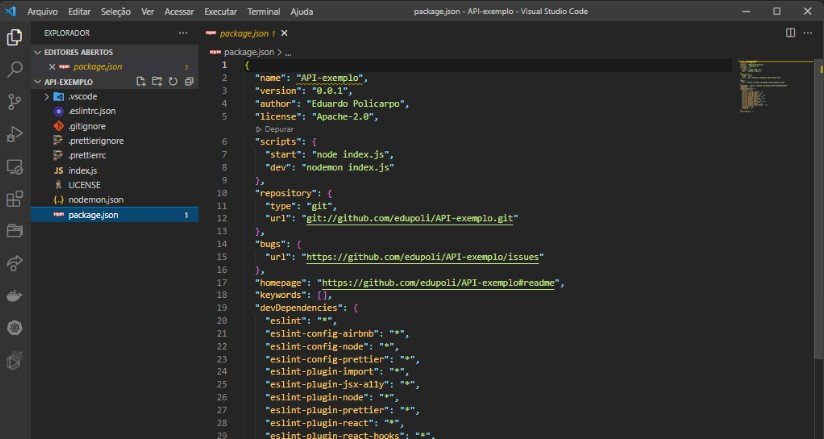Open the Acessar menu
Image resolution: width=824 pixels, height=439 pixels.
click(x=179, y=12)
